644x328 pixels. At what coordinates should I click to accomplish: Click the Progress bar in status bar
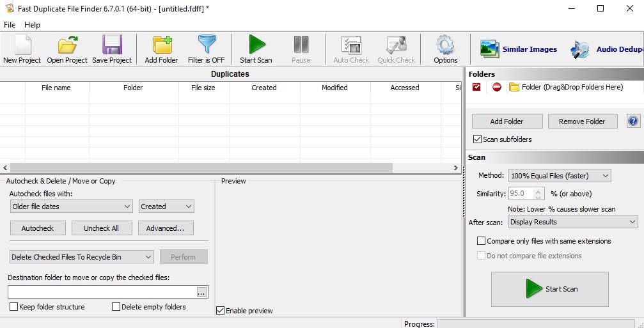(x=535, y=324)
